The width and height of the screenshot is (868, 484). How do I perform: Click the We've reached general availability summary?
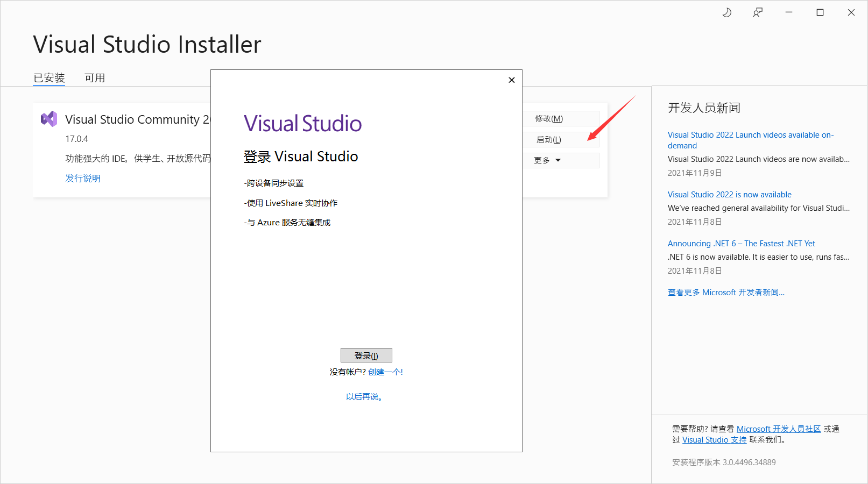coord(759,208)
